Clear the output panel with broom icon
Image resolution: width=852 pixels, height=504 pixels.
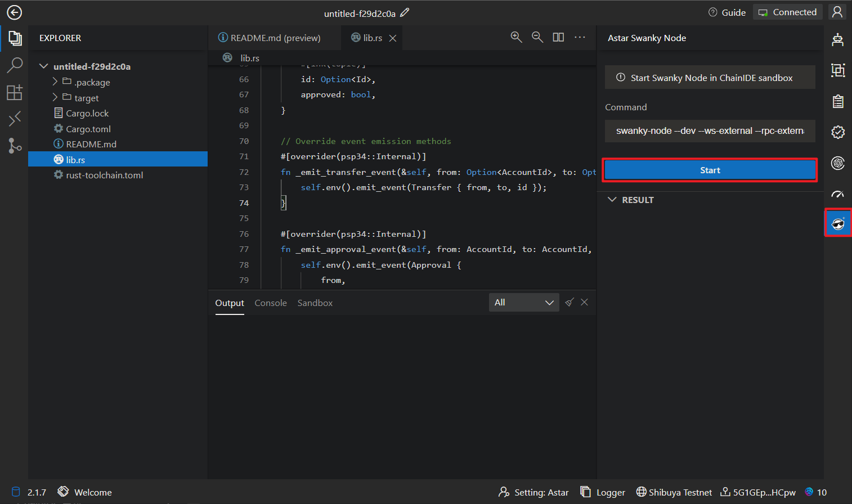click(x=570, y=303)
